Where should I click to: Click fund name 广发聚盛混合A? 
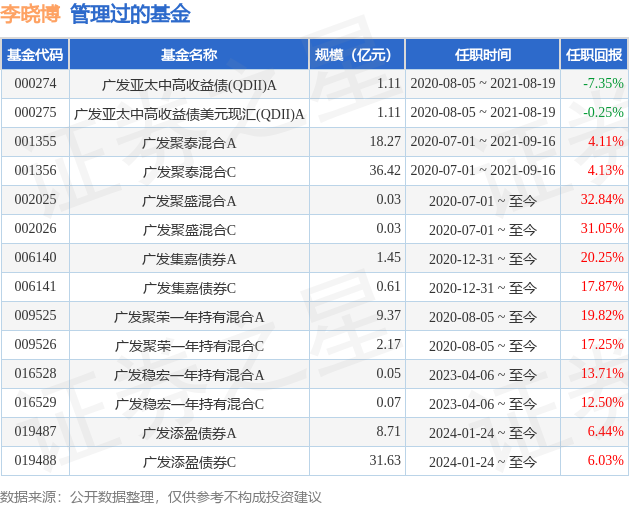[x=189, y=201]
